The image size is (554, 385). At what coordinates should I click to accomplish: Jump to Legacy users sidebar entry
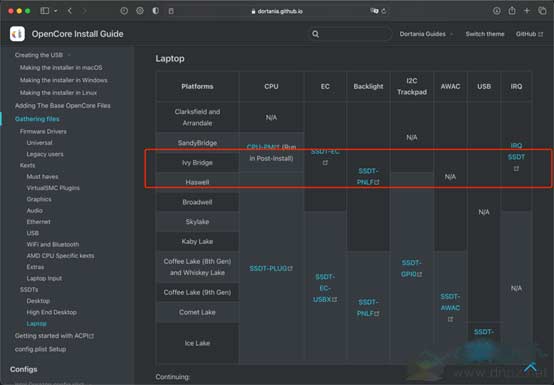point(45,154)
